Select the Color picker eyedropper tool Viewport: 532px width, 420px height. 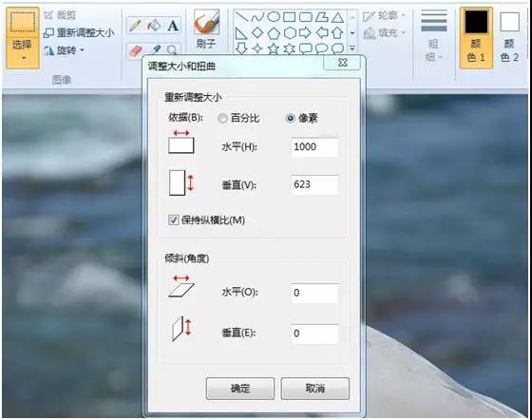[x=156, y=50]
